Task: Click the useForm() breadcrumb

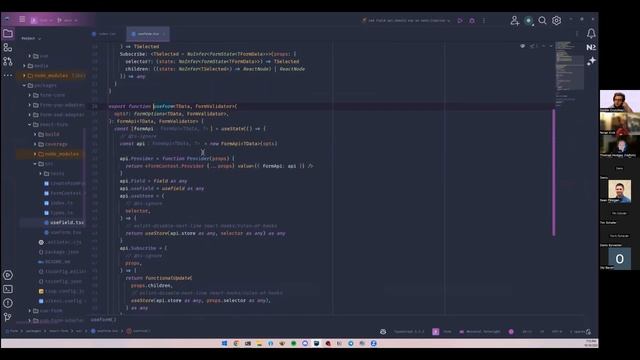Action: pyautogui.click(x=138, y=331)
